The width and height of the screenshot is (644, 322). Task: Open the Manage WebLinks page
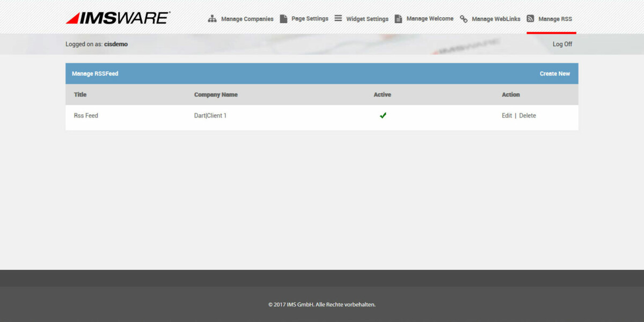click(495, 19)
